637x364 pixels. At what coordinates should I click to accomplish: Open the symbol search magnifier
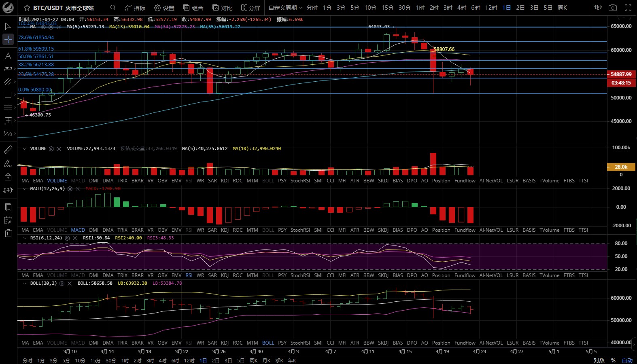[x=113, y=7]
